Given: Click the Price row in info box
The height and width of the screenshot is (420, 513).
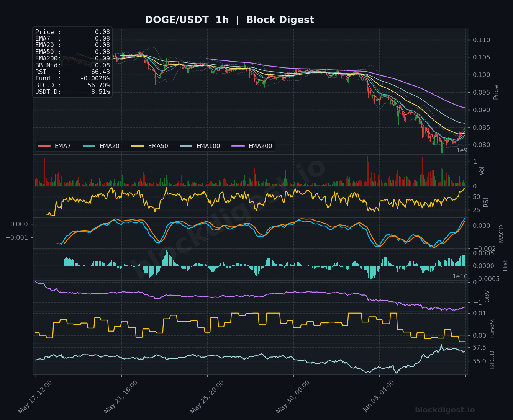Looking at the screenshot, I should click(72, 32).
